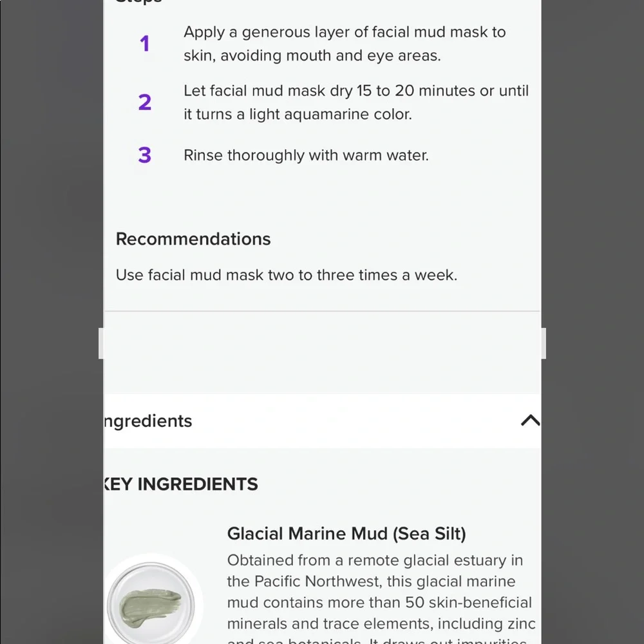Screen dimensions: 644x644
Task: Select the Glacial Marine Mud (Sea Silt) heading
Action: [x=346, y=533]
